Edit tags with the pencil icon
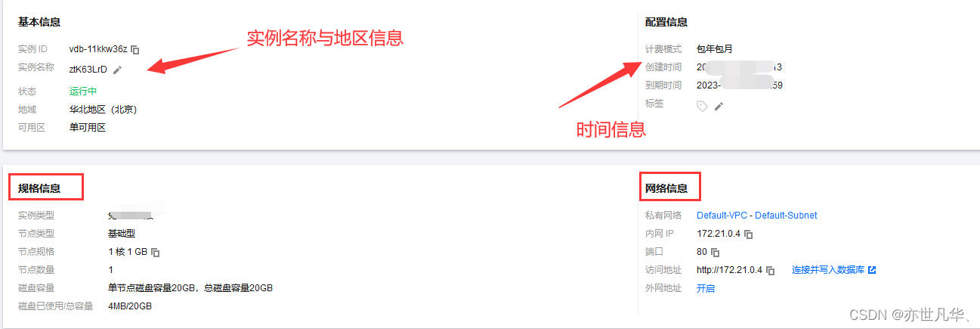The height and width of the screenshot is (329, 980). [x=719, y=106]
